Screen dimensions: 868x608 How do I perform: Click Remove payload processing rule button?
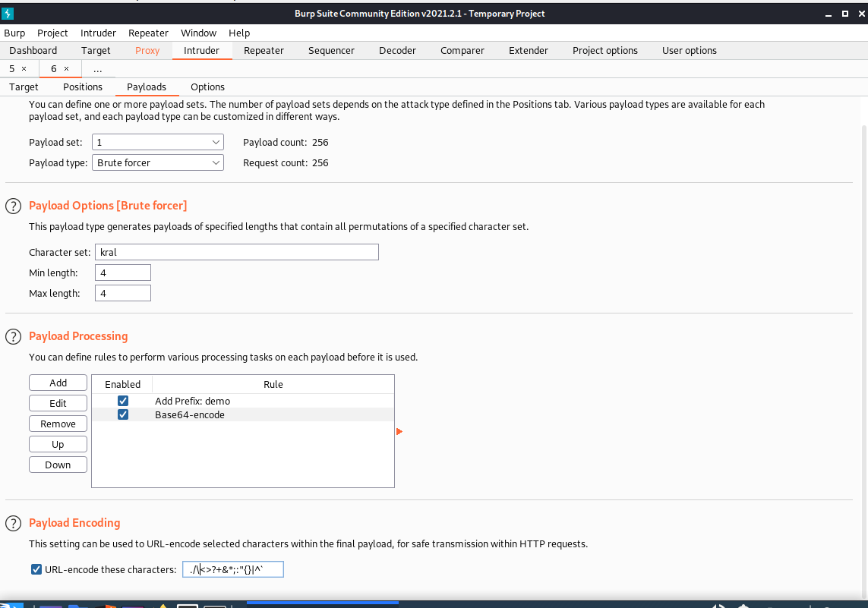coord(58,424)
